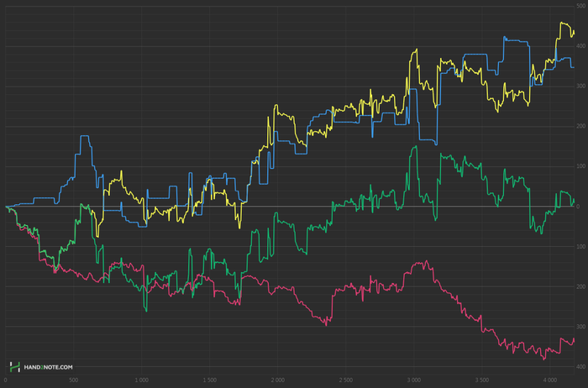
Task: Select the blue line's early peak near 500 hands
Action: [85, 136]
